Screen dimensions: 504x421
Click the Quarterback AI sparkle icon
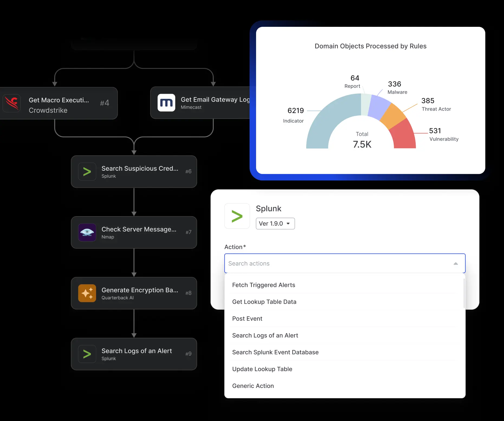pyautogui.click(x=87, y=293)
